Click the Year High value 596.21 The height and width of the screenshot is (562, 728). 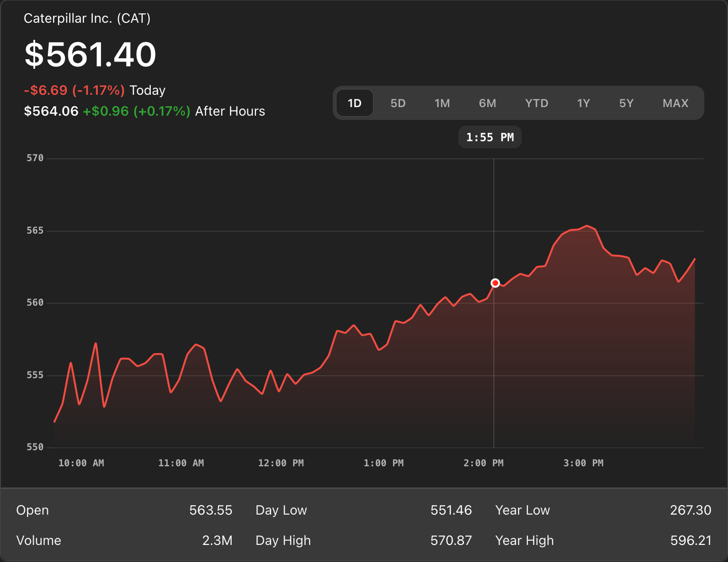[x=691, y=541]
